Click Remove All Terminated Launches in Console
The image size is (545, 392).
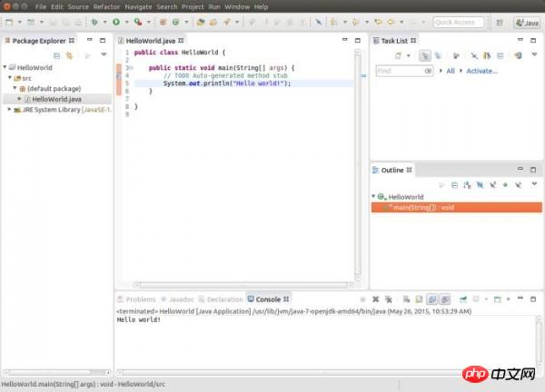click(388, 299)
